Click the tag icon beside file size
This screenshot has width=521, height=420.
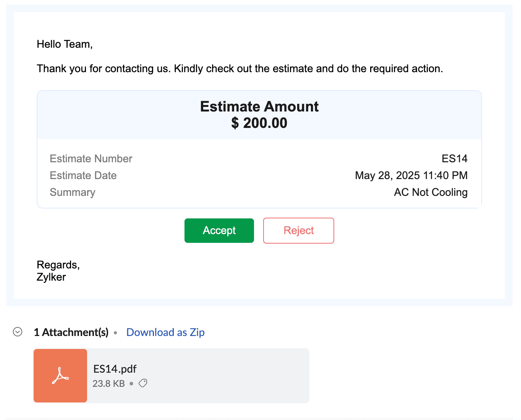pyautogui.click(x=143, y=383)
